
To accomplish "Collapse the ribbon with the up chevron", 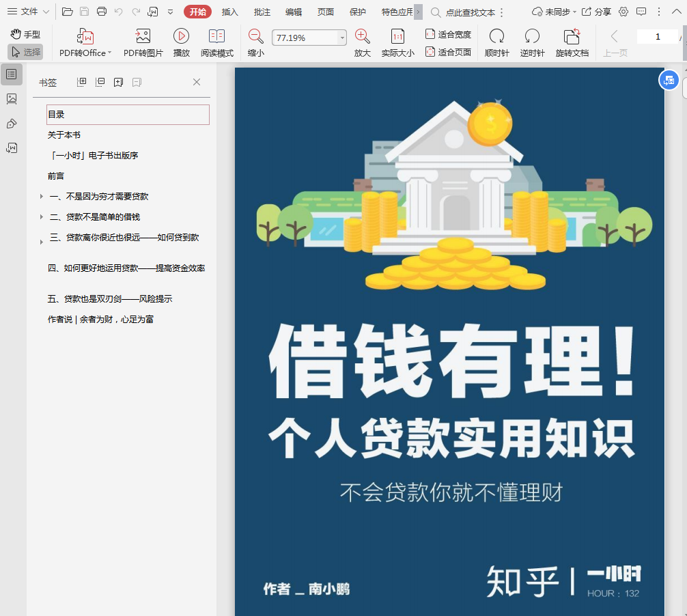I will pos(677,12).
